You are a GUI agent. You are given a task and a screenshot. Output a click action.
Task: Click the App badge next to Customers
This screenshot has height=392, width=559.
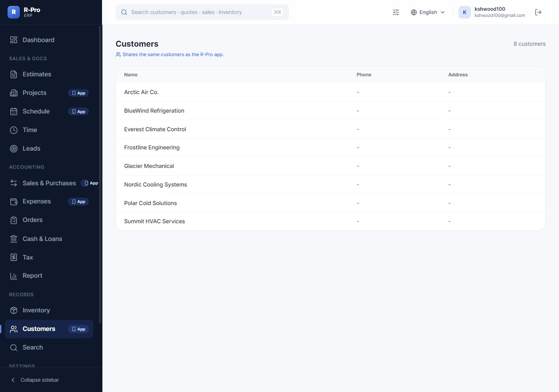point(78,329)
